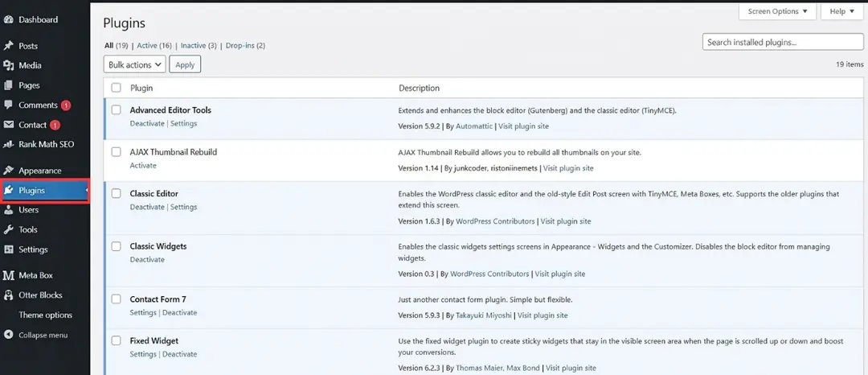
Task: Toggle the select-all plugins checkbox in header
Action: tap(116, 88)
